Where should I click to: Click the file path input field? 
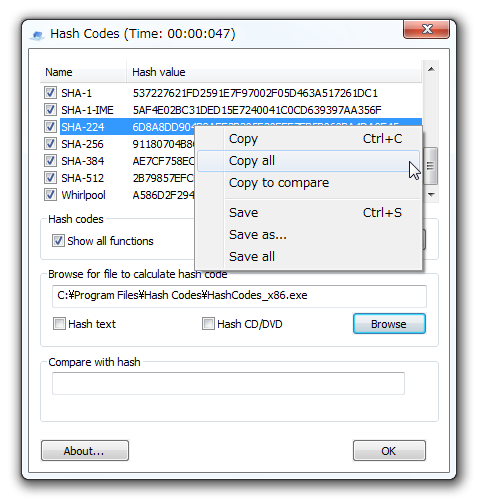pyautogui.click(x=239, y=296)
